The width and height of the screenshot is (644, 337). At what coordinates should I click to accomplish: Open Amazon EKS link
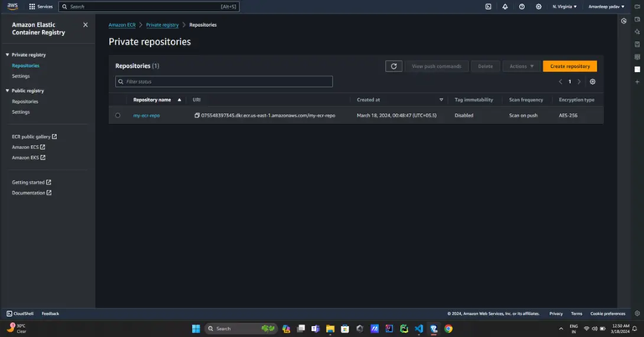point(29,158)
